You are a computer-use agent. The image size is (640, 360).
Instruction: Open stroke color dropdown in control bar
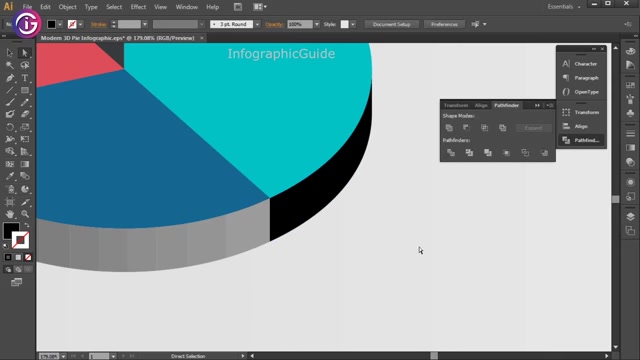point(80,24)
